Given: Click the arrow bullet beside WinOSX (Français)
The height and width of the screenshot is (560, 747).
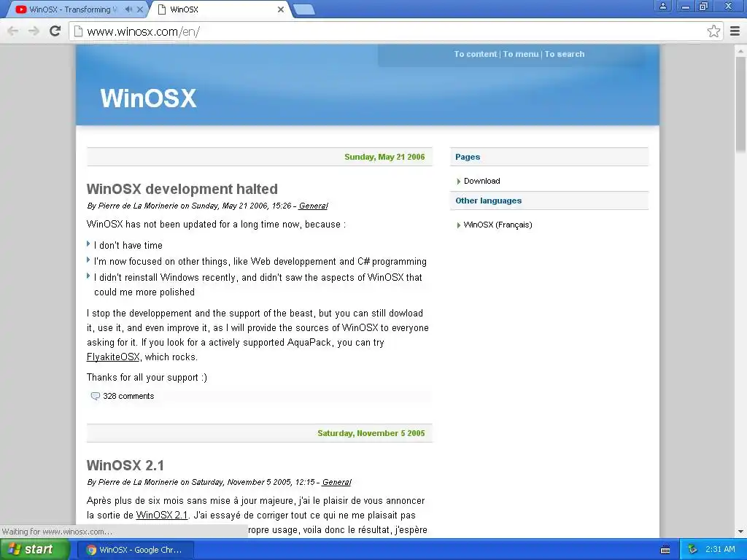Looking at the screenshot, I should pos(459,225).
